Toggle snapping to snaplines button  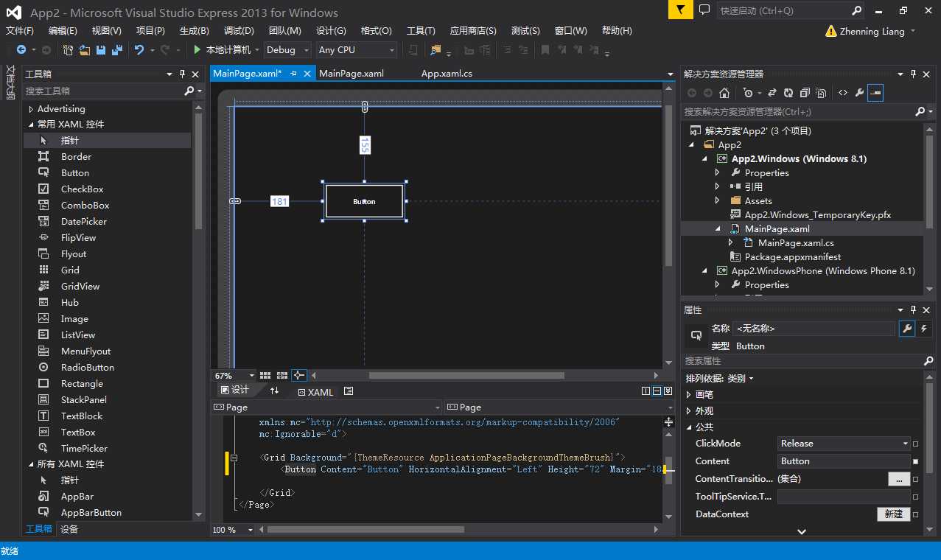point(298,376)
